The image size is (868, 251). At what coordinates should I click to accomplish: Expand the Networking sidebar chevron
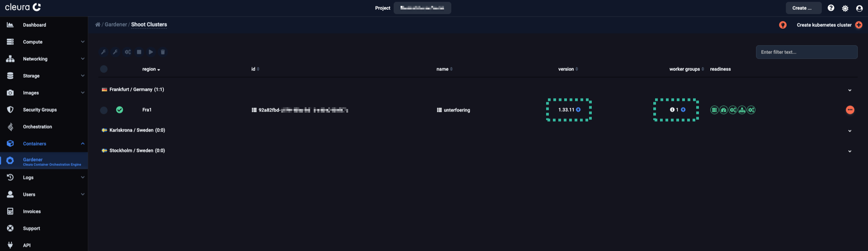point(82,59)
